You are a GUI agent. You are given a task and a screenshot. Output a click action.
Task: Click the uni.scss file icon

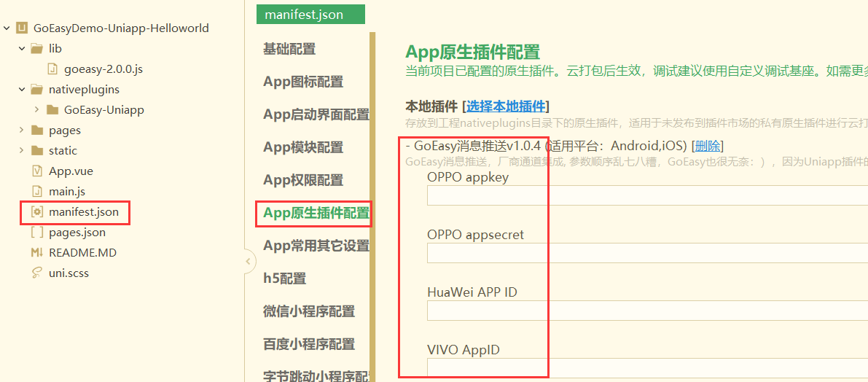point(37,273)
